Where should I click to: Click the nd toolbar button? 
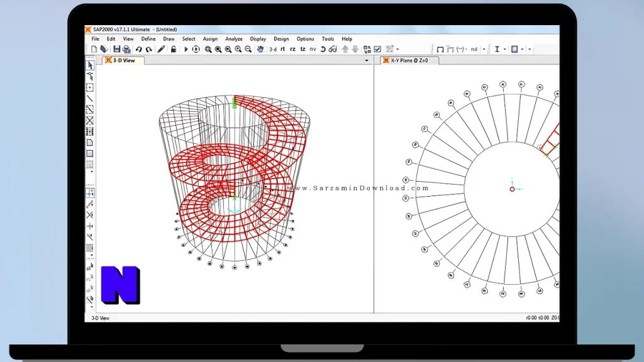474,49
